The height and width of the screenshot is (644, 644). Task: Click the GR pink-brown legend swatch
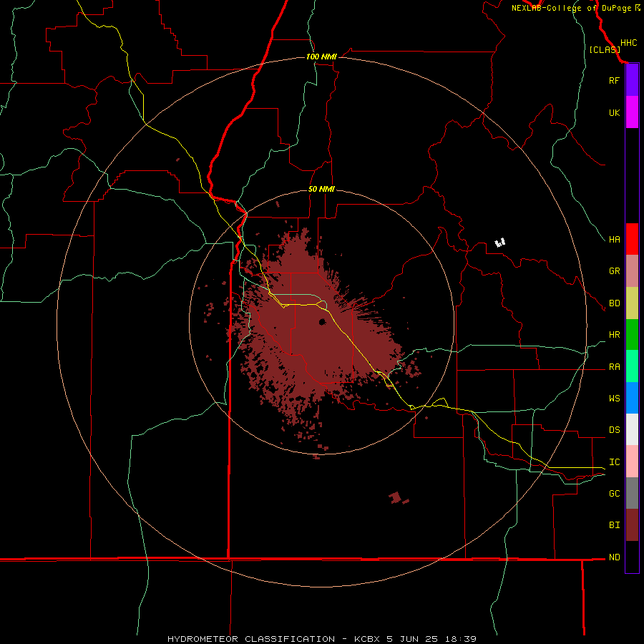point(632,271)
